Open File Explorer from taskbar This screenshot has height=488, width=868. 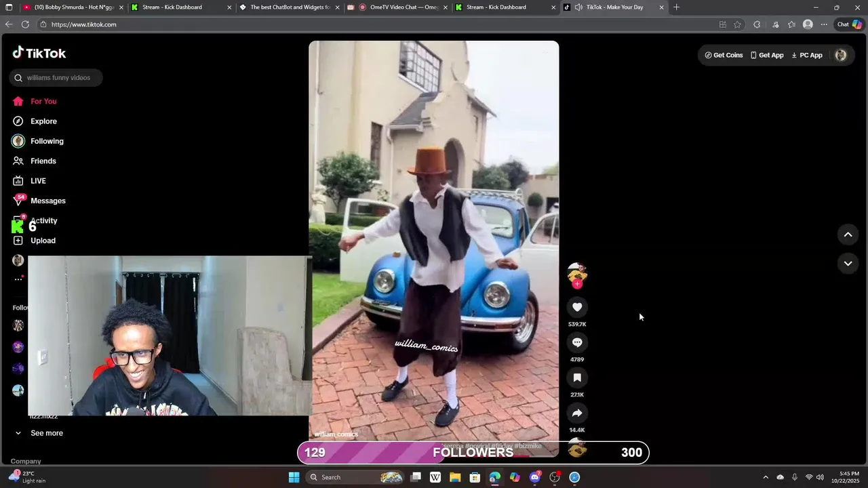tap(455, 477)
